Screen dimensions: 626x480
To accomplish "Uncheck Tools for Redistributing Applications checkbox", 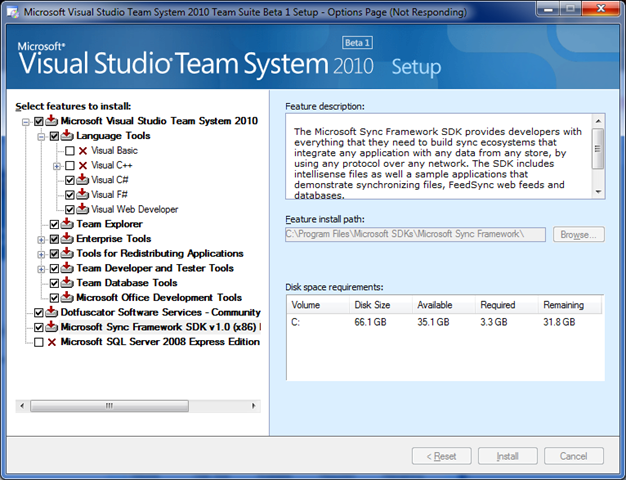I will click(54, 254).
